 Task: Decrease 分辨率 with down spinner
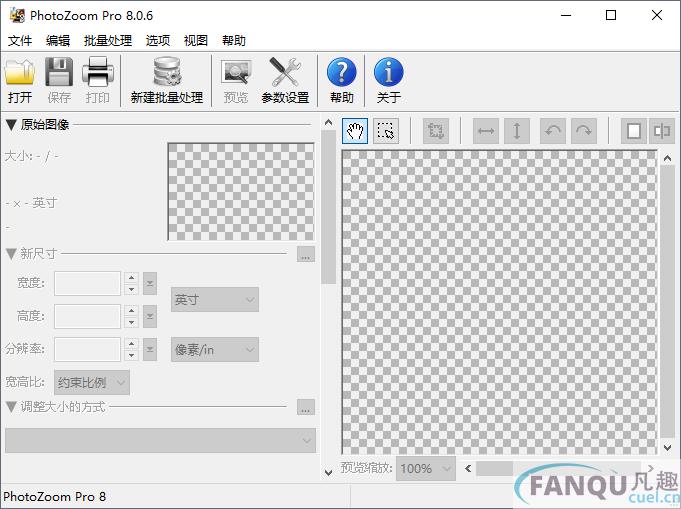(x=131, y=355)
